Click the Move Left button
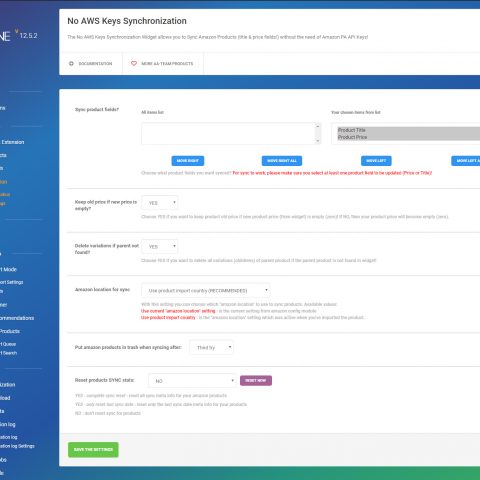Image resolution: width=480 pixels, height=480 pixels. pos(376,161)
